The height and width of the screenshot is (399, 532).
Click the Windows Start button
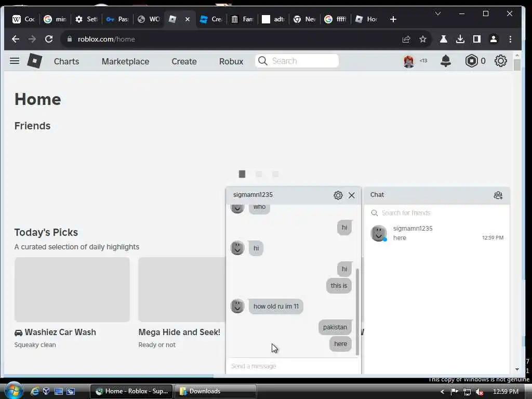point(13,391)
